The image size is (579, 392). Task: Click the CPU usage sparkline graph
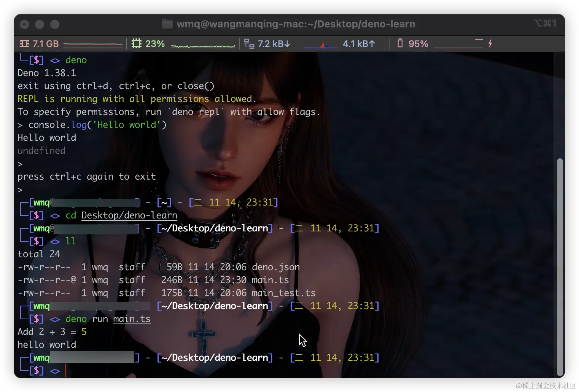tap(203, 46)
